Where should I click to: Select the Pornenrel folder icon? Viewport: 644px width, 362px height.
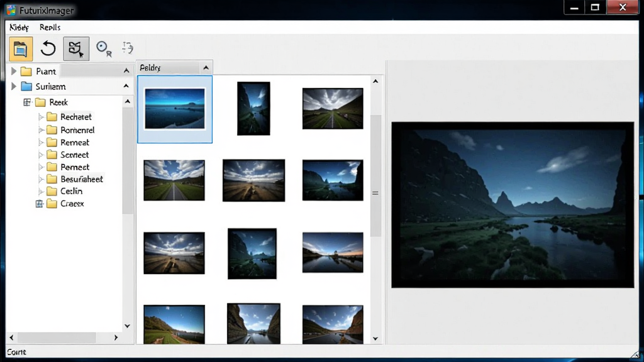(x=52, y=130)
